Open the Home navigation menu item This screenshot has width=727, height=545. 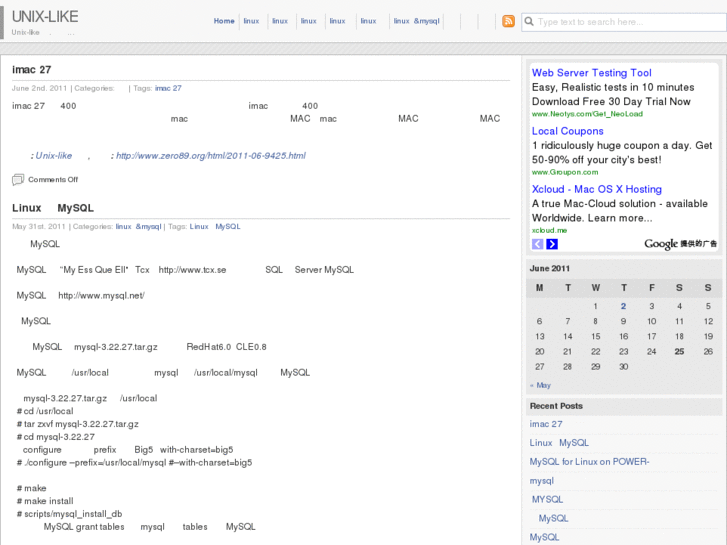pyautogui.click(x=224, y=21)
